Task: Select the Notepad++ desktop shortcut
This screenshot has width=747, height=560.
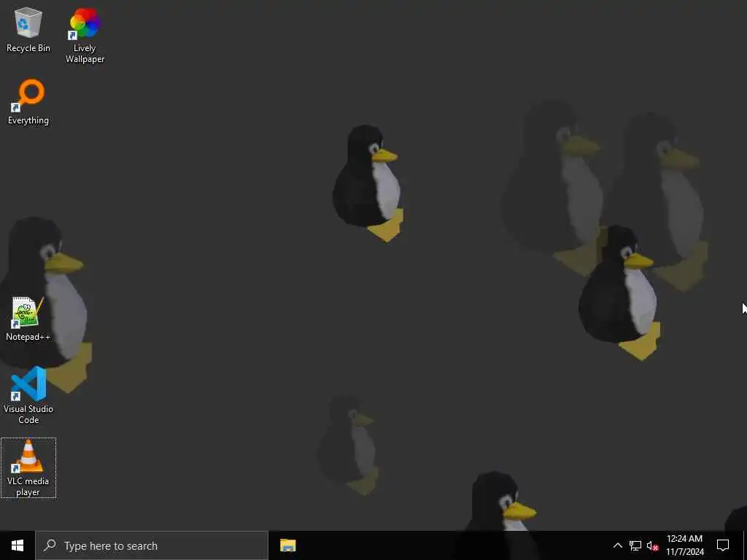Action: pos(28,319)
